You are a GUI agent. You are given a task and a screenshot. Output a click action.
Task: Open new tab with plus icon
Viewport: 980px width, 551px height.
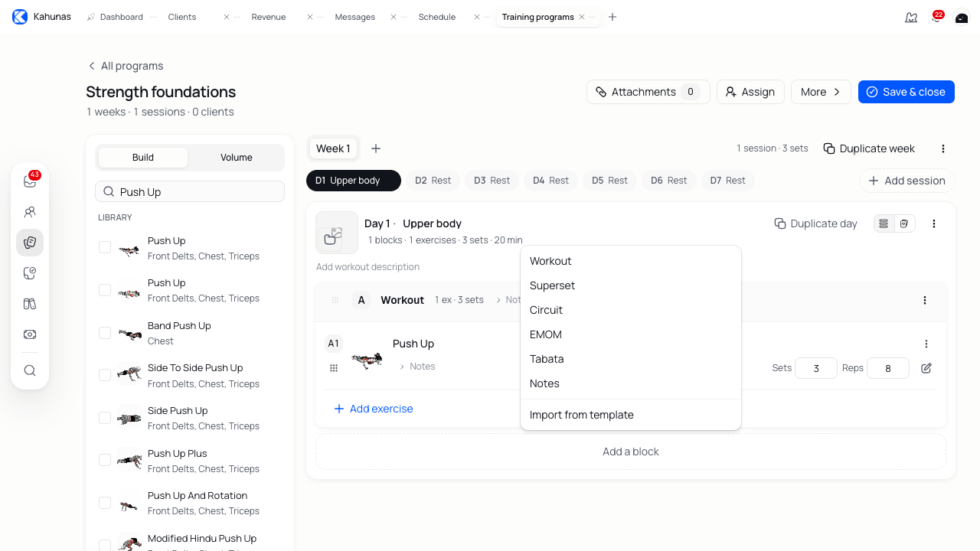tap(612, 17)
